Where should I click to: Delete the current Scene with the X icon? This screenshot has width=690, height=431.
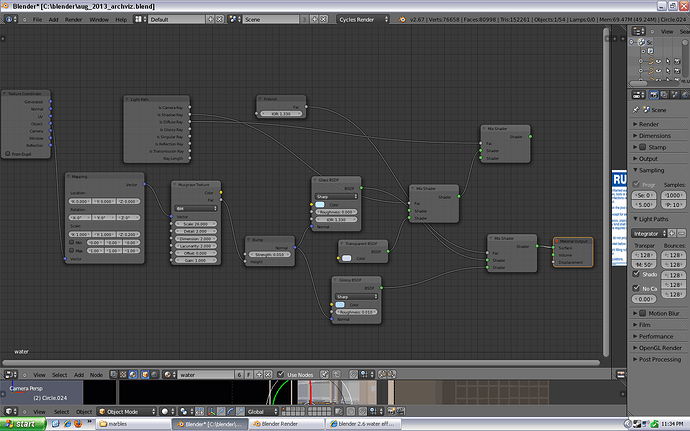pyautogui.click(x=323, y=19)
